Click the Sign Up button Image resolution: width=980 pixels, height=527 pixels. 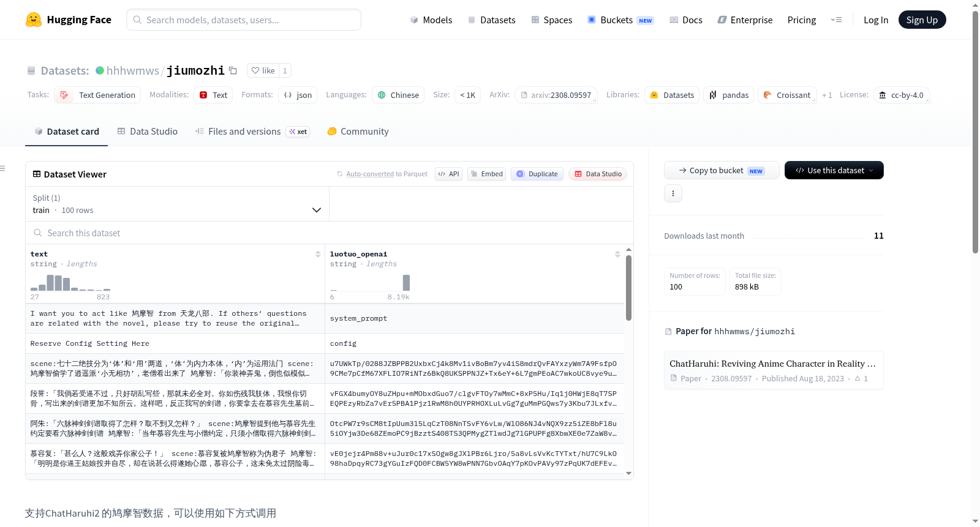[922, 20]
